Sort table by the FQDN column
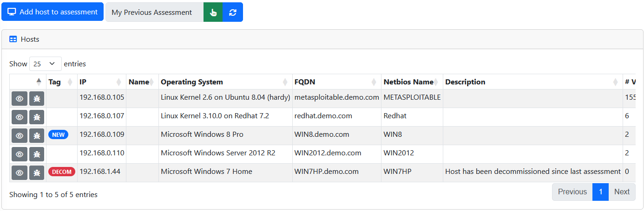This screenshot has height=211, width=644. point(337,82)
